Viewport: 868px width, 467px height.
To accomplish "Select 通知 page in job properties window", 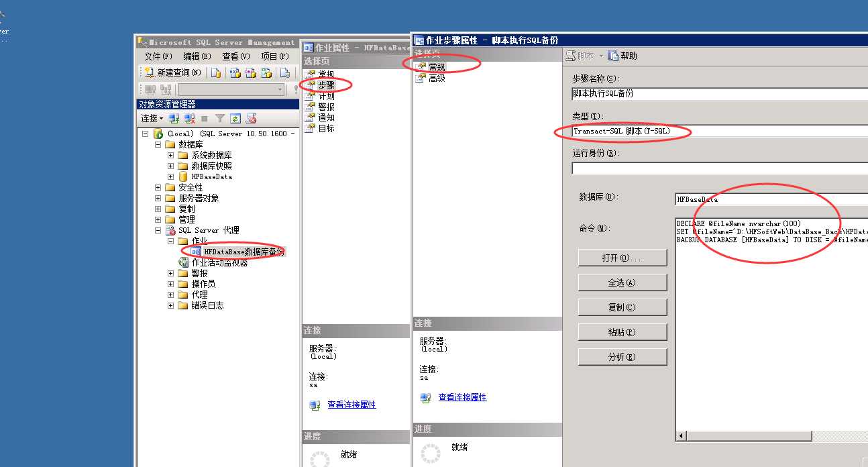I will point(326,117).
